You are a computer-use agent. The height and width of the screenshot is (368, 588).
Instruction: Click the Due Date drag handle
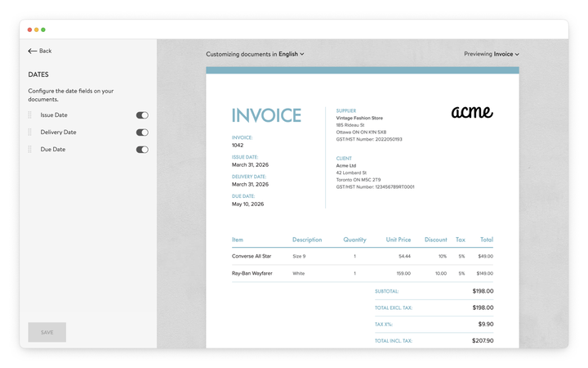pos(30,150)
